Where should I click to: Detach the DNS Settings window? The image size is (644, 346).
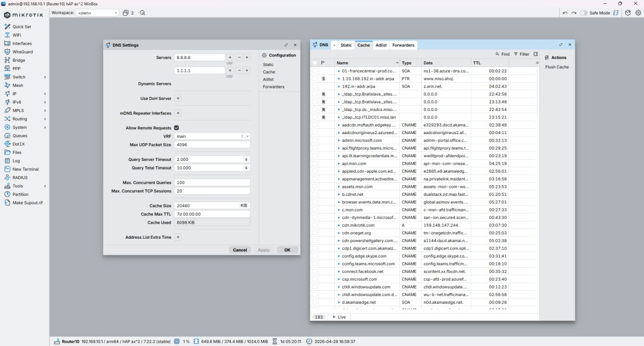(x=286, y=45)
